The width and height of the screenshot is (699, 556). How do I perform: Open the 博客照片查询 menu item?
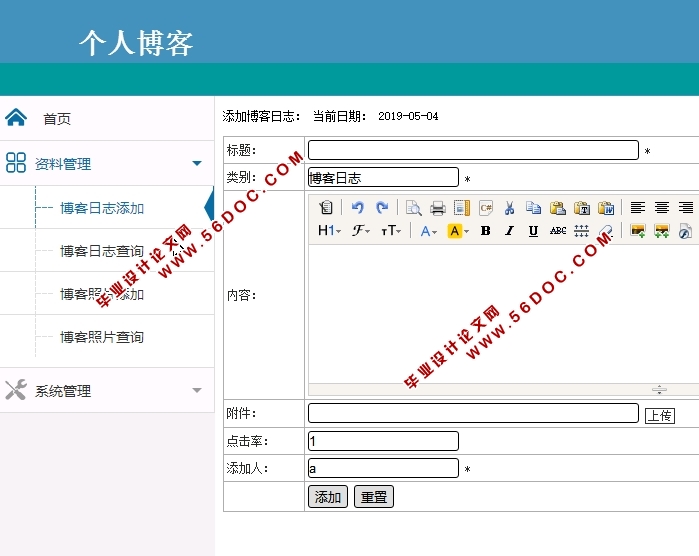102,337
